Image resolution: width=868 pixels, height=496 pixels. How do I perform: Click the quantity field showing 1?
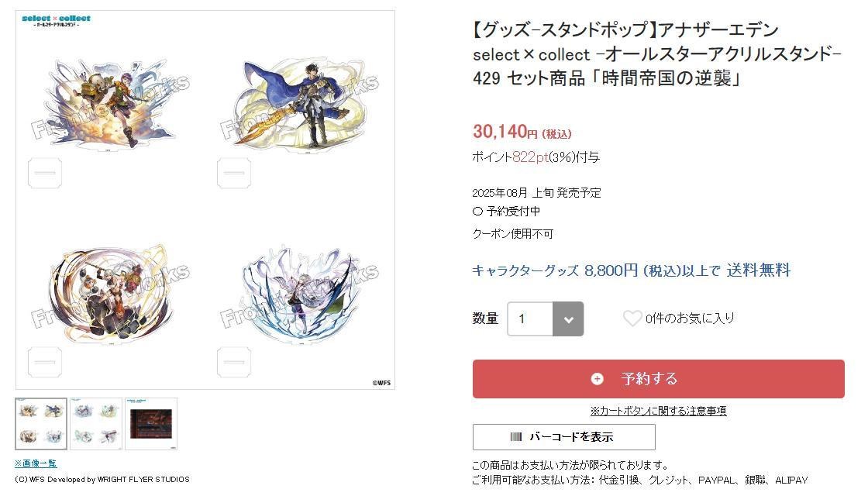[530, 319]
